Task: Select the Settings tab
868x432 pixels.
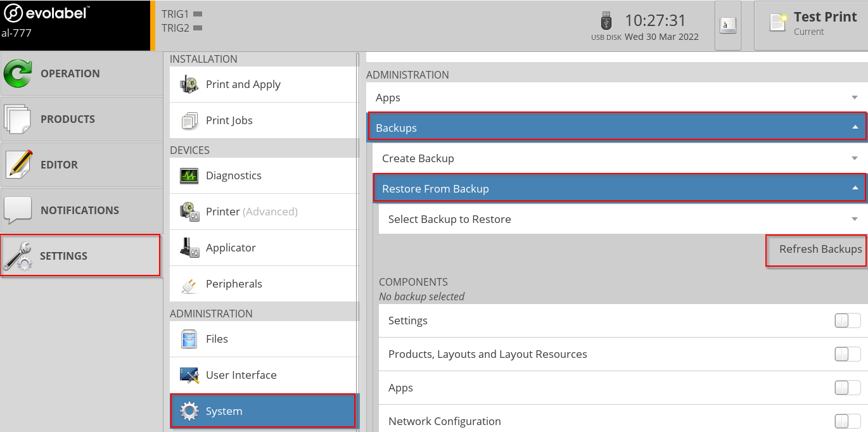Action: click(80, 256)
